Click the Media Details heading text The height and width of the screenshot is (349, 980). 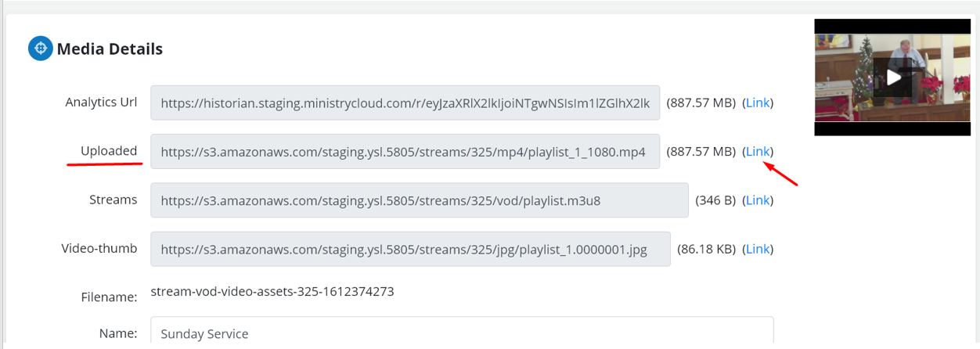(110, 49)
